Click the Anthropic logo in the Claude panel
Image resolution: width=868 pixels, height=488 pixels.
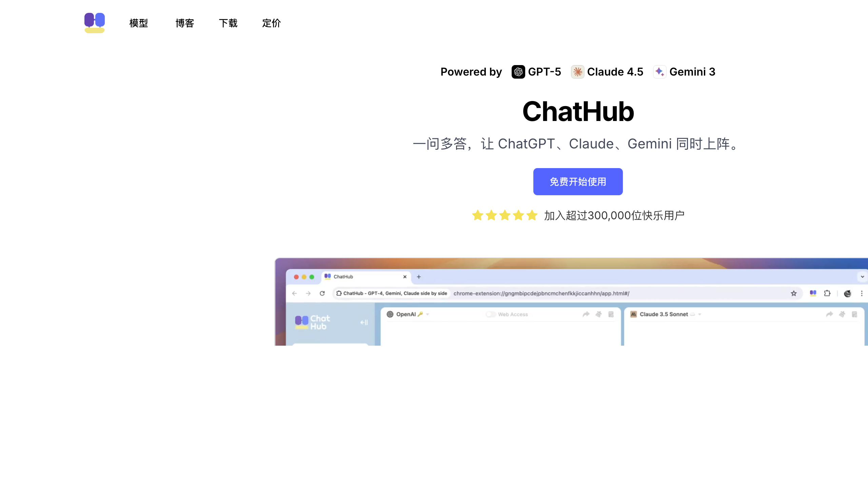click(x=633, y=314)
